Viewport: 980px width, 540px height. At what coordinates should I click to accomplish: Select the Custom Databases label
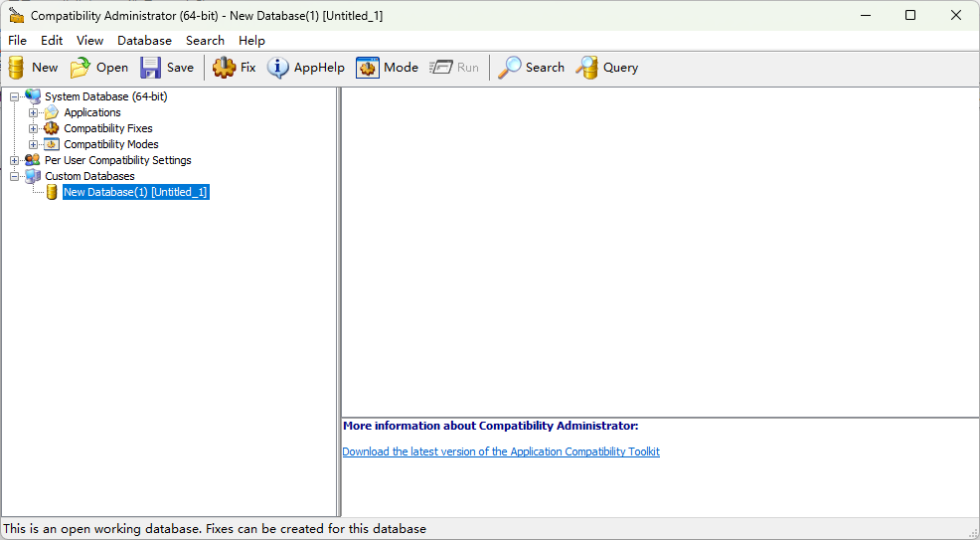[x=90, y=176]
